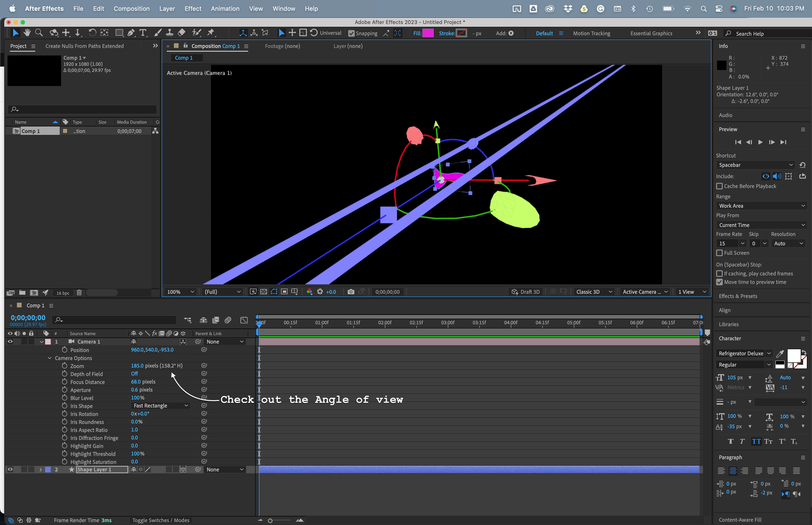The width and height of the screenshot is (812, 525).
Task: Hide Shape Layer 1 with eye icon
Action: click(x=10, y=470)
